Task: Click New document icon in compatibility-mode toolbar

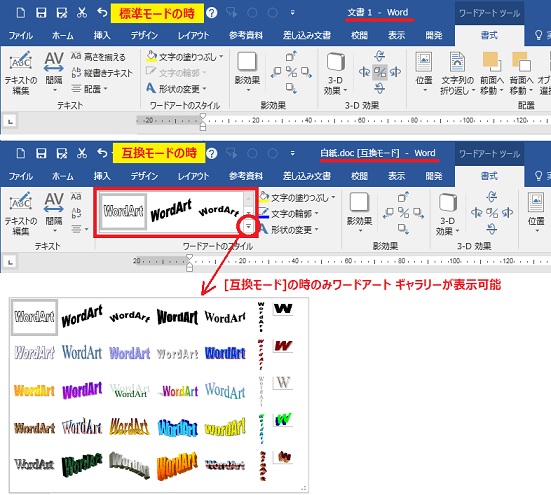Action: [21, 153]
